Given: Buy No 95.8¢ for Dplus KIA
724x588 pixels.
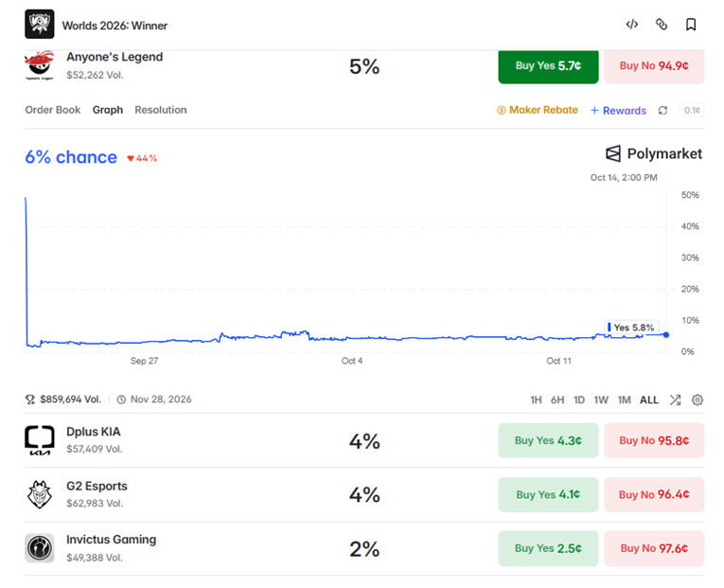Looking at the screenshot, I should [x=654, y=440].
